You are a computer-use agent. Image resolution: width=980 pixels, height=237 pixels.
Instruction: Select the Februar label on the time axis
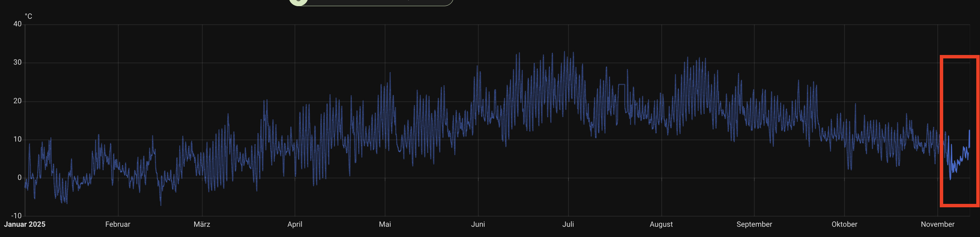(118, 224)
